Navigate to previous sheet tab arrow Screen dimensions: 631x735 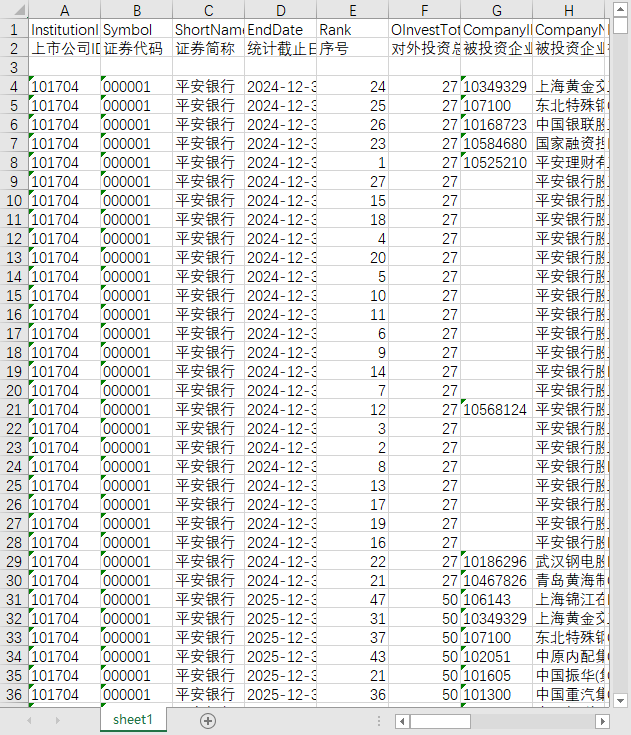point(29,720)
